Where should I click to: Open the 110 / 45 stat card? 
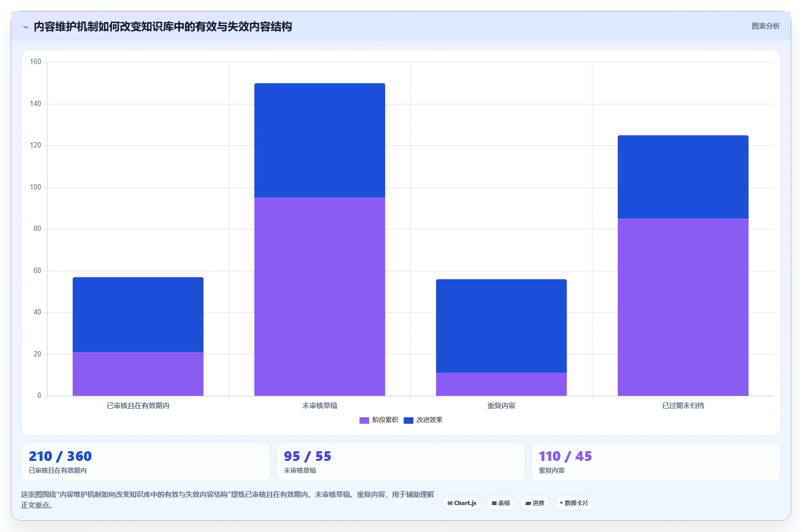coord(655,461)
